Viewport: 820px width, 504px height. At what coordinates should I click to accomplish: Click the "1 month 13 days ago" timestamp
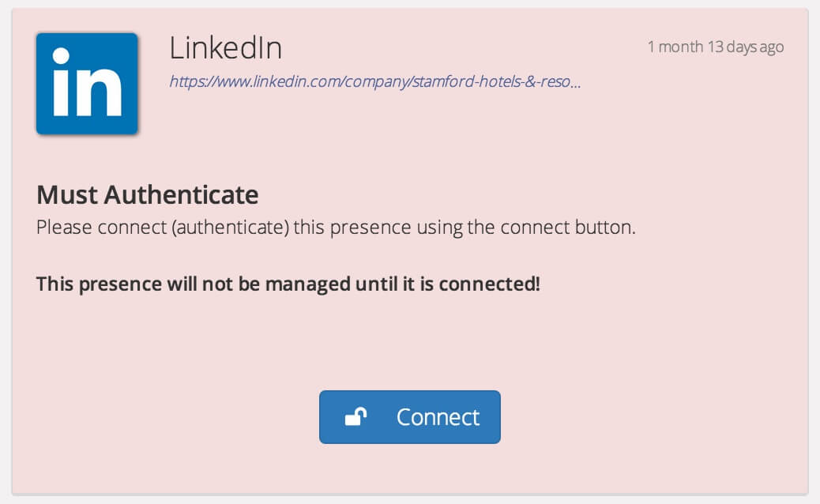716,47
